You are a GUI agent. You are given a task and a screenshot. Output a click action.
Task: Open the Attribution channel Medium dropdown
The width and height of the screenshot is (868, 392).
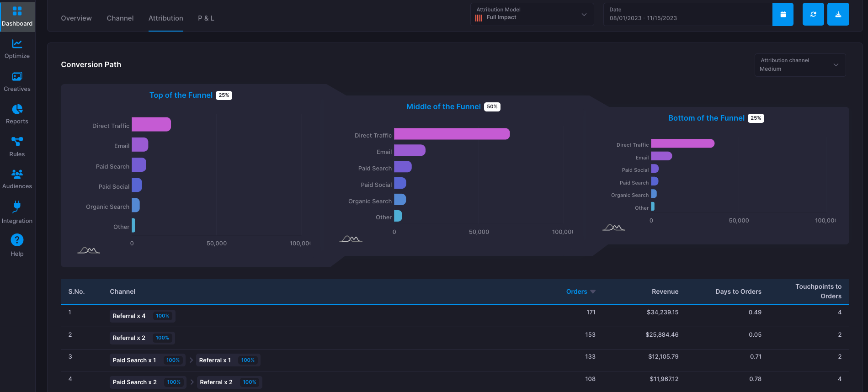pos(800,65)
